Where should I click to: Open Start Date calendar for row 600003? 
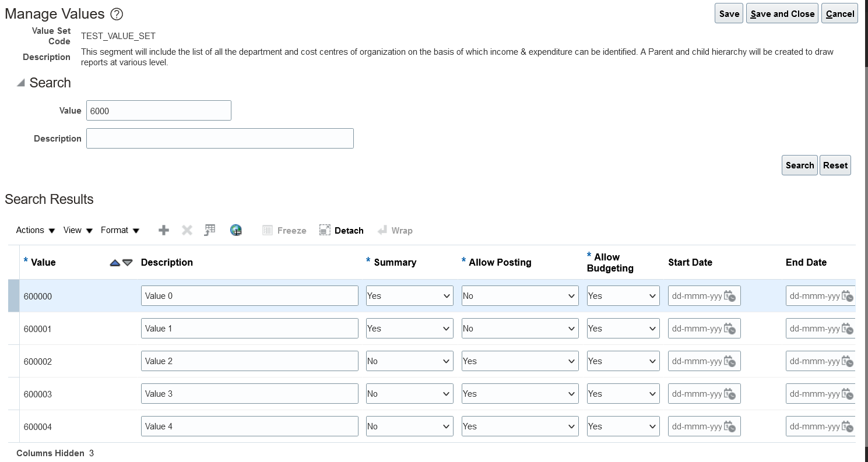[x=729, y=394]
